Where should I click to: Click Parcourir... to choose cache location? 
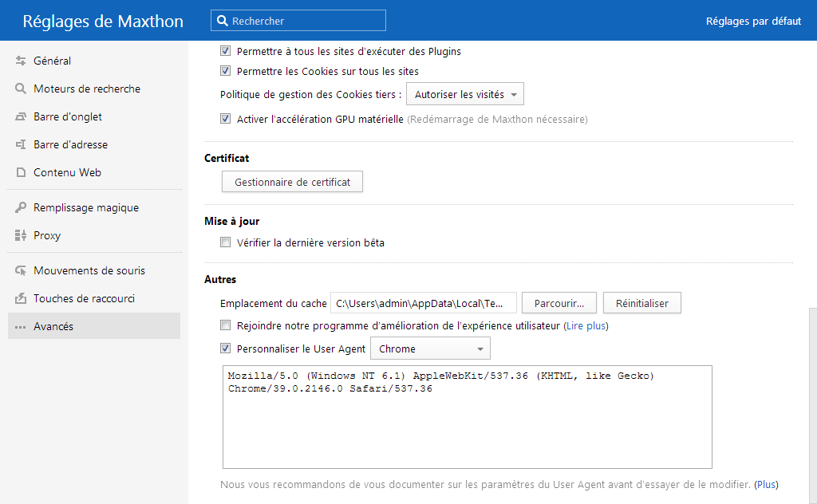[559, 303]
